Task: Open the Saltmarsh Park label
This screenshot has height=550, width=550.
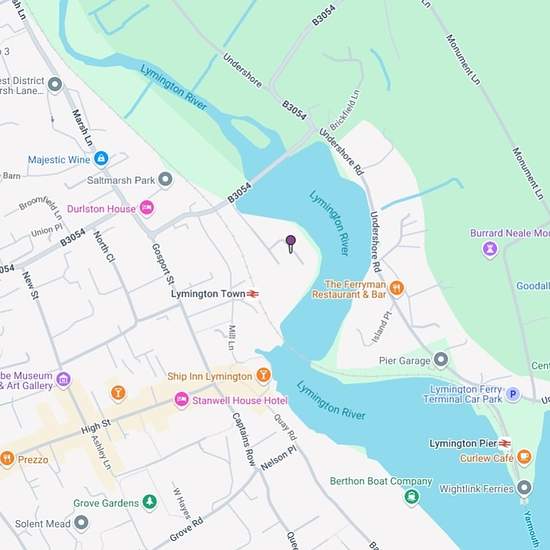Action: click(121, 180)
